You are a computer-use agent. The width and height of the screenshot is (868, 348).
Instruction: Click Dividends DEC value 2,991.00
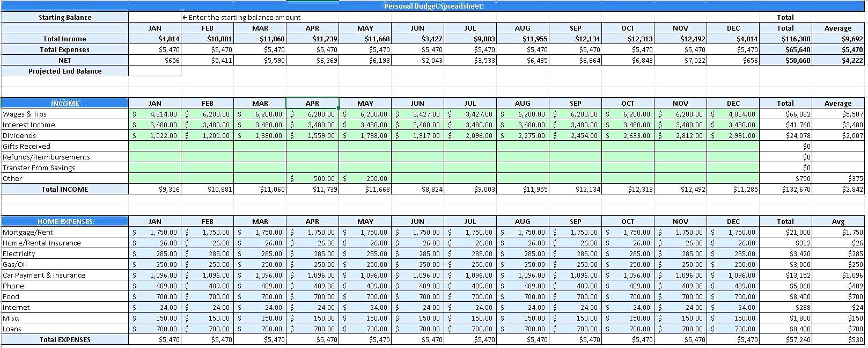[x=733, y=135]
